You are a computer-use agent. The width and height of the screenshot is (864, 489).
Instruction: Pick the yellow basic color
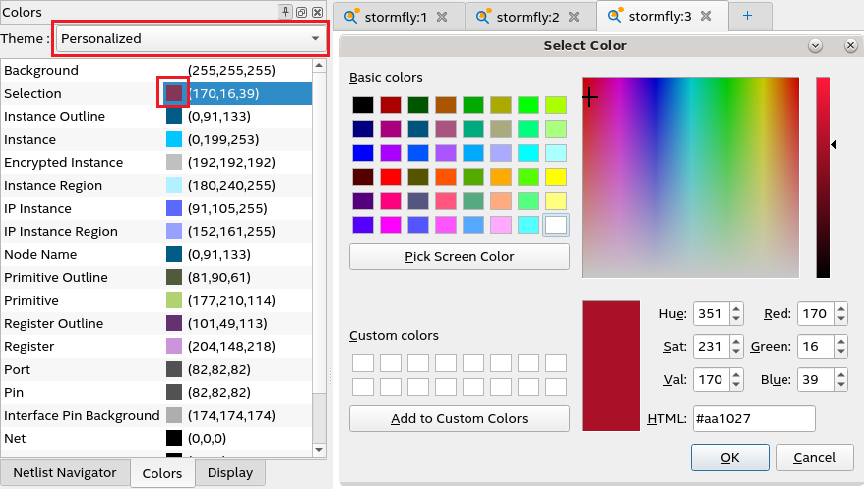click(555, 177)
